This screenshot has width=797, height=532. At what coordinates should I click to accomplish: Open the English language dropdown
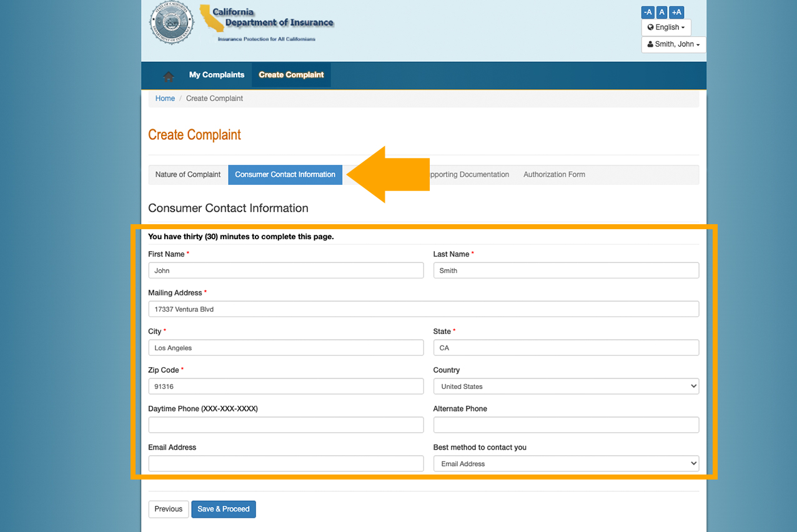tap(666, 27)
